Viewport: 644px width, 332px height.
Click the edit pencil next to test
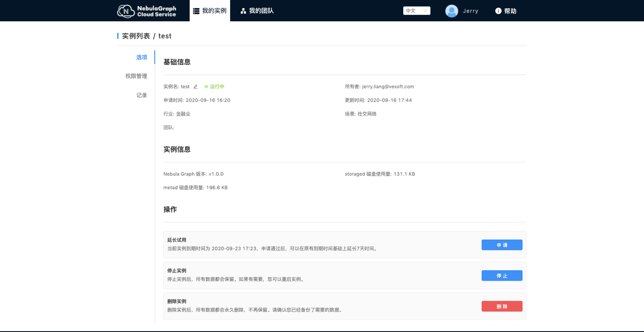tap(196, 87)
